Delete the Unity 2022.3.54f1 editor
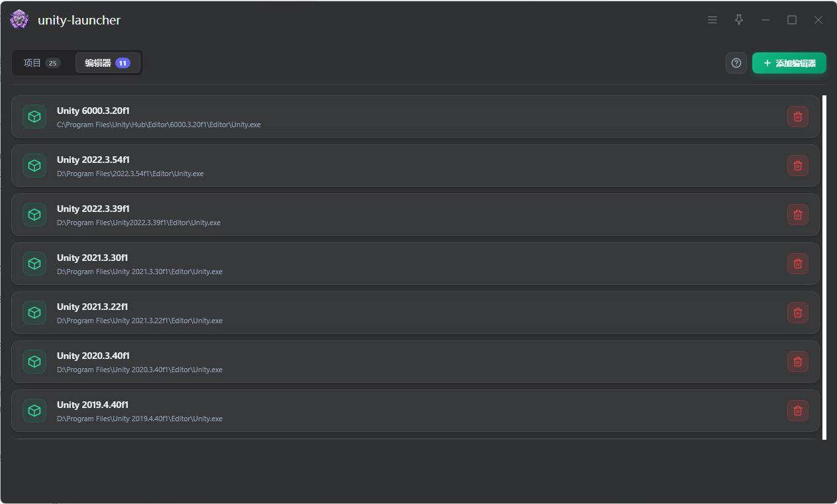The height and width of the screenshot is (504, 837). click(798, 166)
